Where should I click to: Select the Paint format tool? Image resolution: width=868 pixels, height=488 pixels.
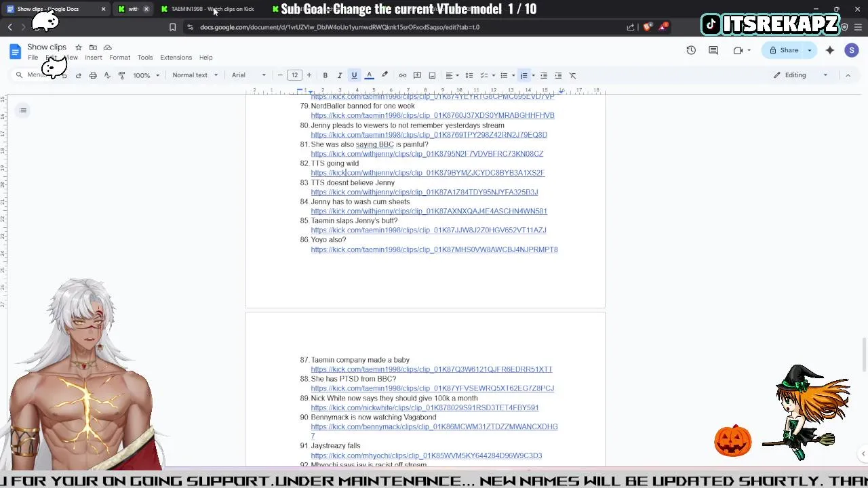pos(121,75)
